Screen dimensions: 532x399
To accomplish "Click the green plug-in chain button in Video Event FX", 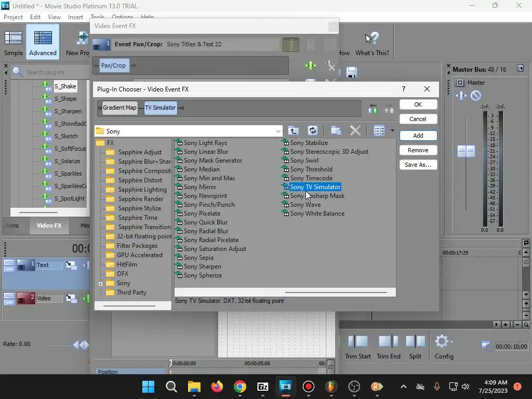I will coord(311,65).
